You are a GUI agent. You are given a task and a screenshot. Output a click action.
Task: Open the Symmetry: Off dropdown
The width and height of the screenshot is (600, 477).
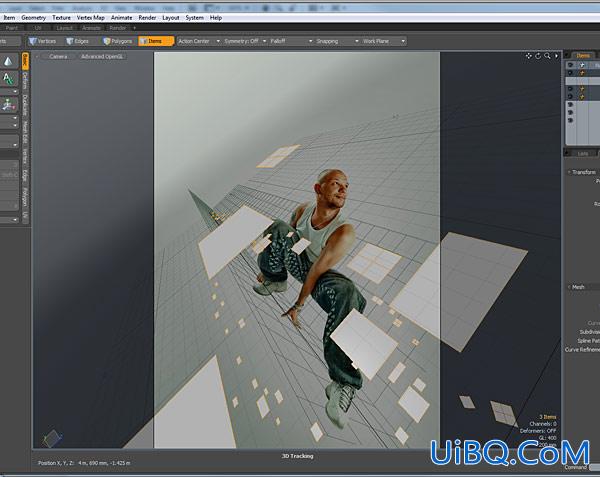[x=245, y=41]
